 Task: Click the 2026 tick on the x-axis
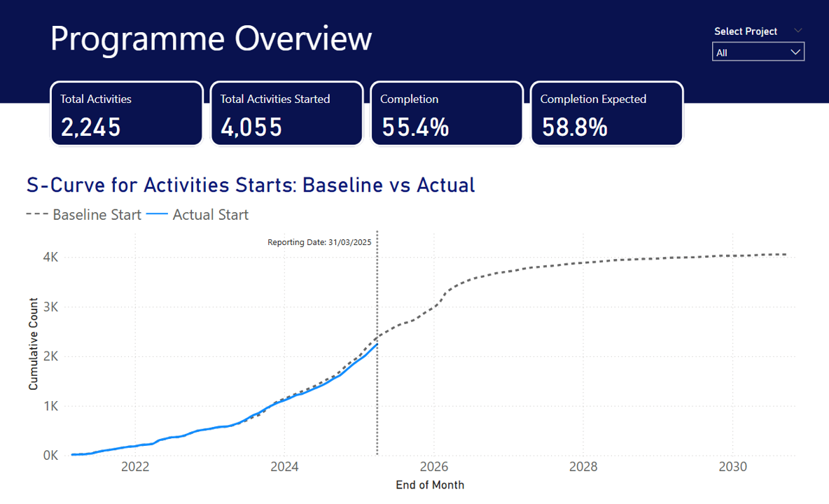tap(433, 467)
